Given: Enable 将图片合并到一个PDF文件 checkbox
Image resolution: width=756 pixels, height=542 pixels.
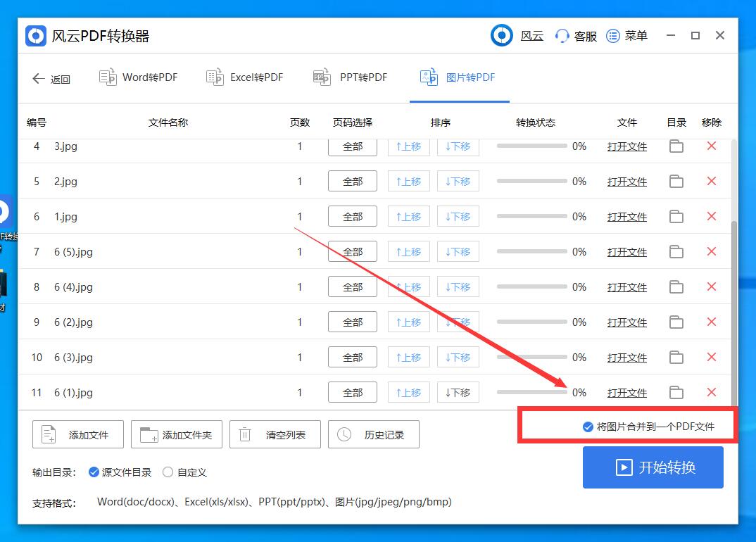Looking at the screenshot, I should pos(586,427).
